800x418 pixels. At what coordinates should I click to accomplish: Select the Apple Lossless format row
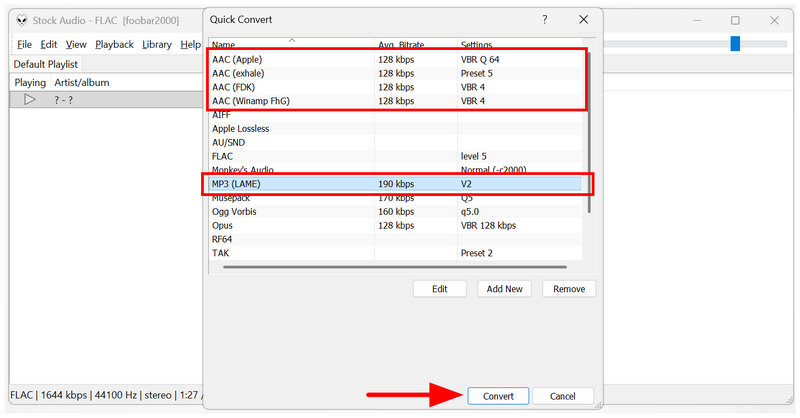395,129
